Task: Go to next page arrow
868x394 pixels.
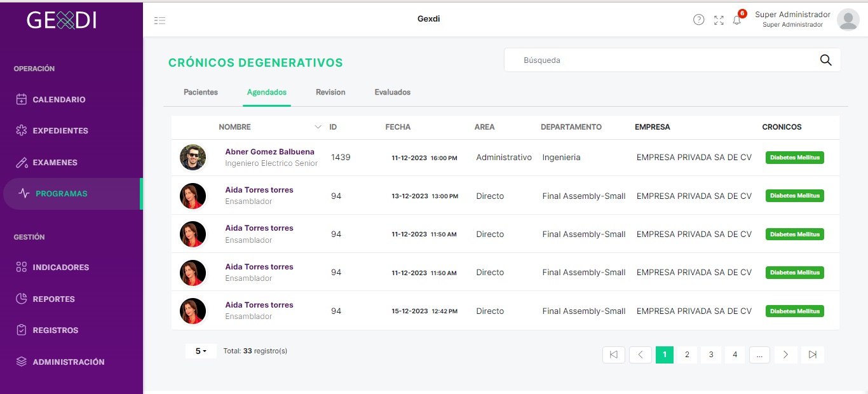Action: [x=785, y=355]
